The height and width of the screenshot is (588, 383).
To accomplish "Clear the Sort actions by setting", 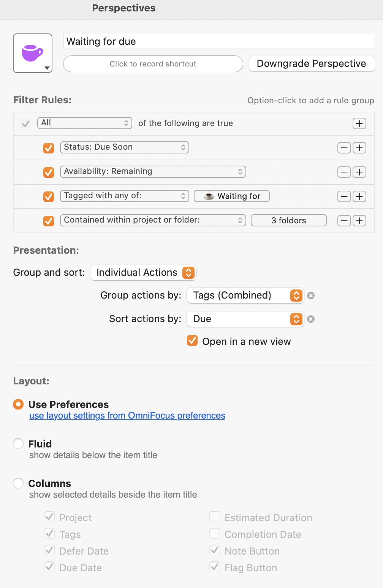I will [x=311, y=319].
